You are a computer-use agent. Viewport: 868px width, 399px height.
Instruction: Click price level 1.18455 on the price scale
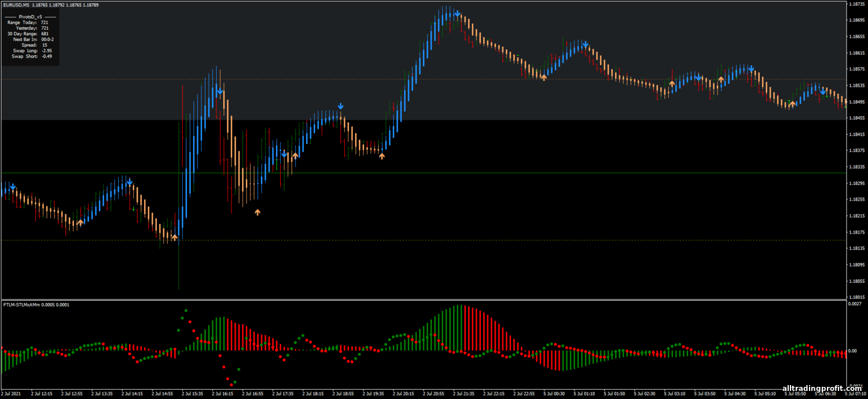(x=857, y=118)
